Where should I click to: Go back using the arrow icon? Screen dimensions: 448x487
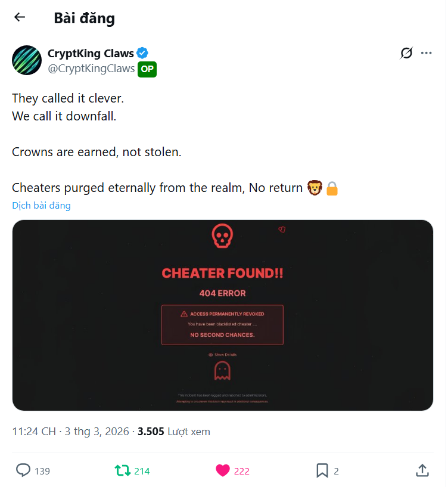pyautogui.click(x=19, y=17)
